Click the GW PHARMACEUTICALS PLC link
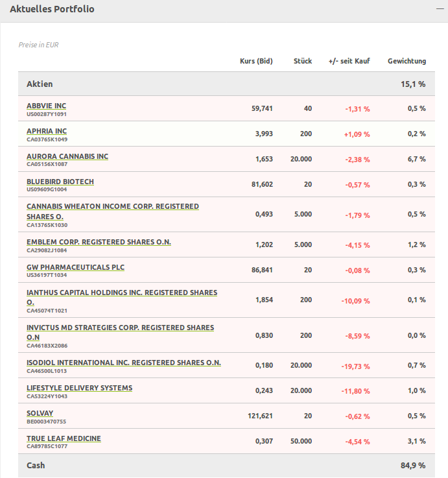448x478 pixels. (75, 267)
